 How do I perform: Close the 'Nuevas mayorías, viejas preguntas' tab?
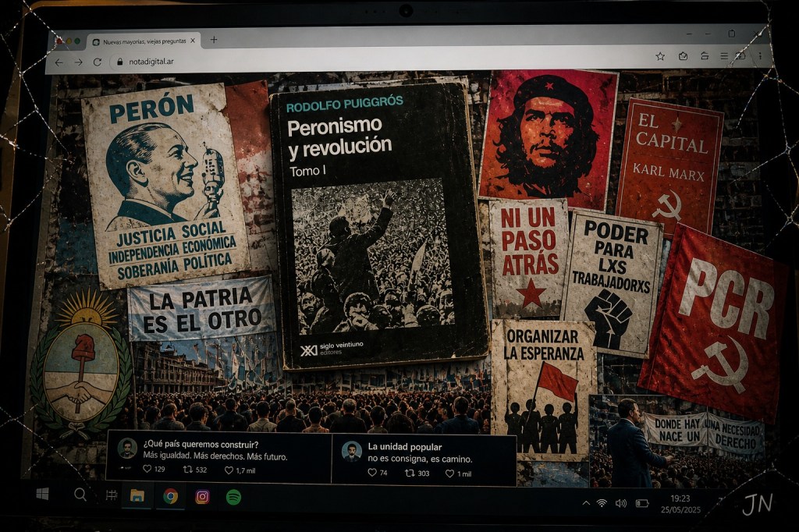click(193, 41)
